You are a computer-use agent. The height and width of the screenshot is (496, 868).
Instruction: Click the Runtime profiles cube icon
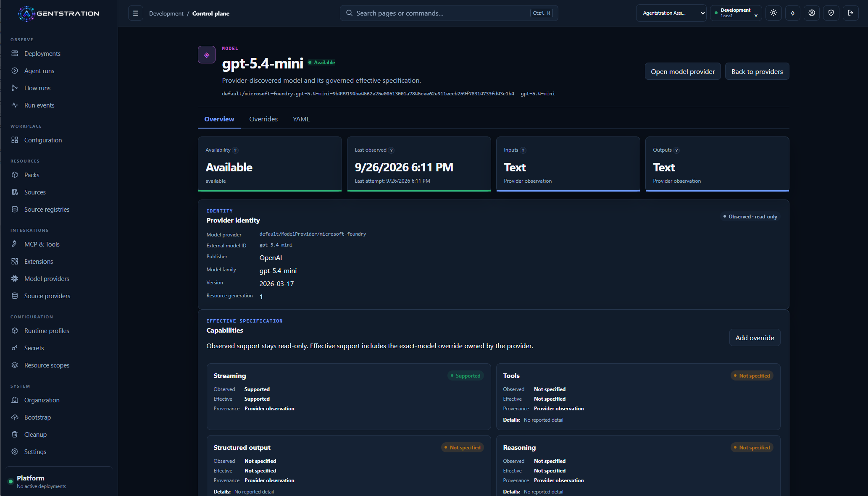tap(15, 331)
